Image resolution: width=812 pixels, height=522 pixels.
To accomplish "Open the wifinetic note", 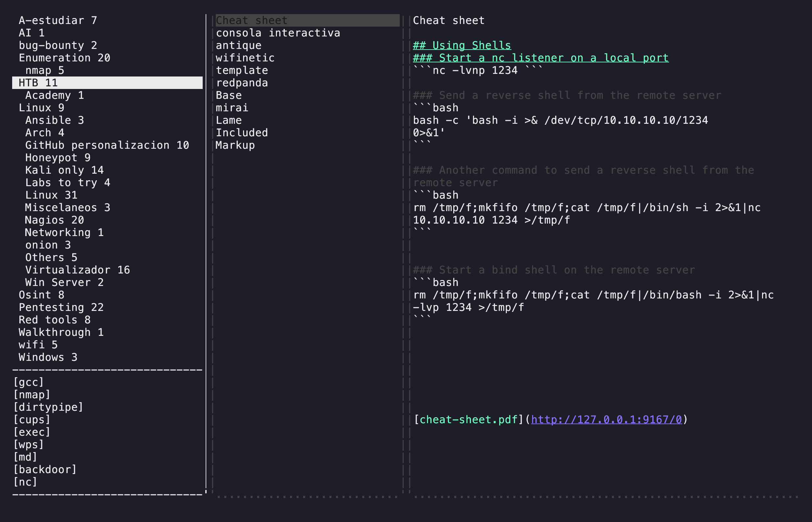I will coord(245,58).
